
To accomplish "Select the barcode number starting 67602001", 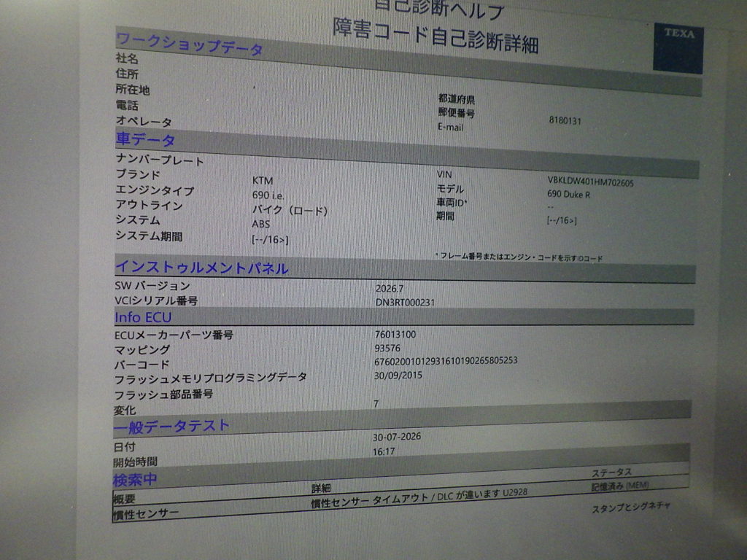I will point(446,360).
